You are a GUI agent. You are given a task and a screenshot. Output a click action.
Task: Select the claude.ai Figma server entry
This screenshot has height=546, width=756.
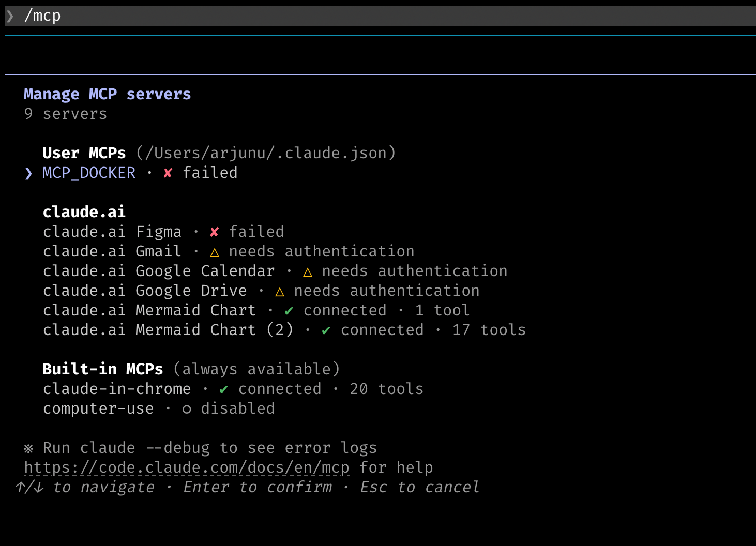pos(112,232)
